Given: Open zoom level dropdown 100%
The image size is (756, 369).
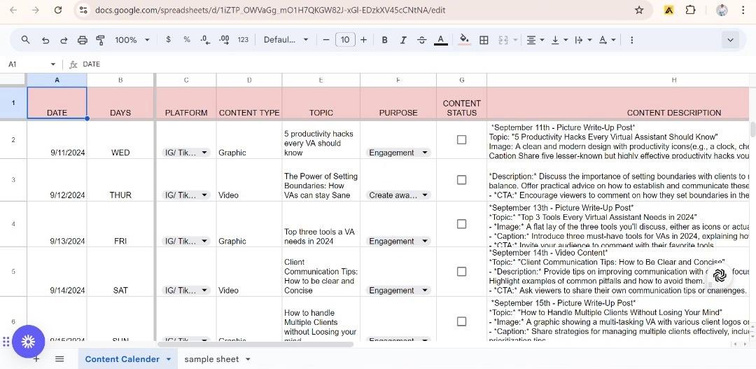Looking at the screenshot, I should point(132,40).
